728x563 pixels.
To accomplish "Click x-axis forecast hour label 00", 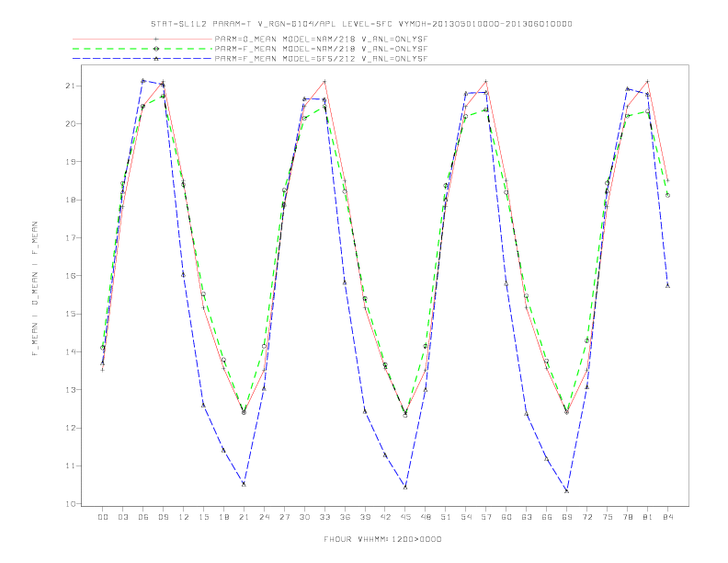I will 103,517.
